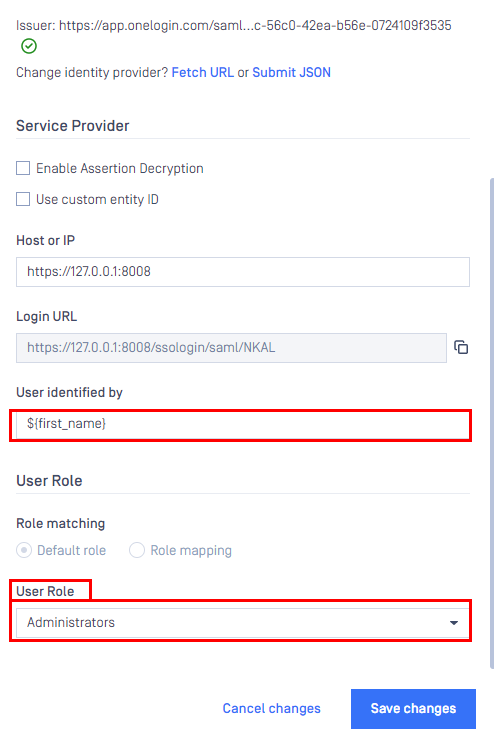
Task: Open the Fetch URL link
Action: point(203,72)
